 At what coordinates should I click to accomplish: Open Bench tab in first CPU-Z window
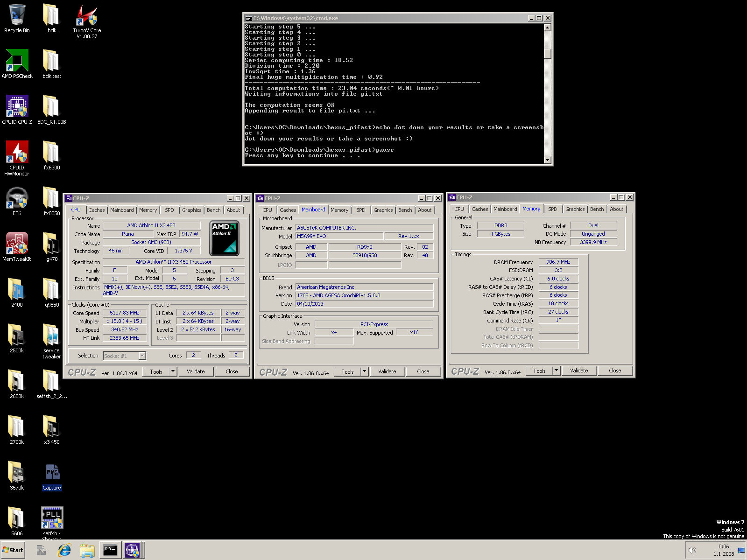tap(214, 210)
